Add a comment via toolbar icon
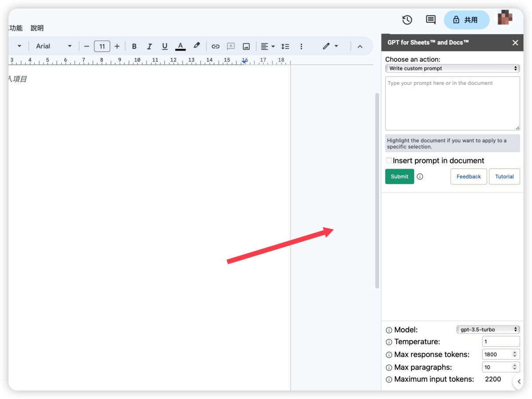 pyautogui.click(x=231, y=46)
